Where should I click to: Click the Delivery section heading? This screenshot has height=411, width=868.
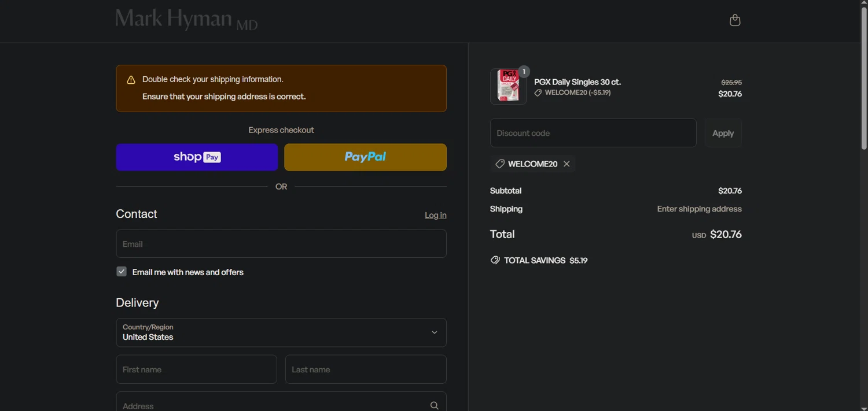(x=137, y=303)
